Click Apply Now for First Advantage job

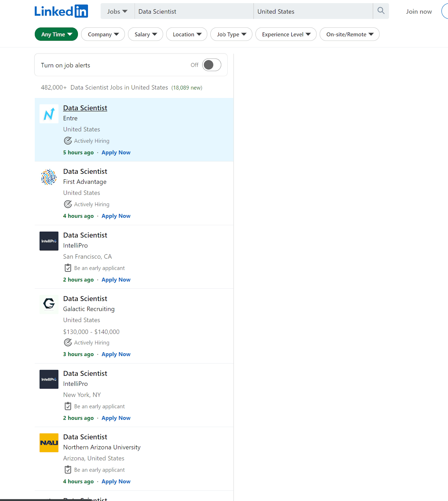point(116,216)
